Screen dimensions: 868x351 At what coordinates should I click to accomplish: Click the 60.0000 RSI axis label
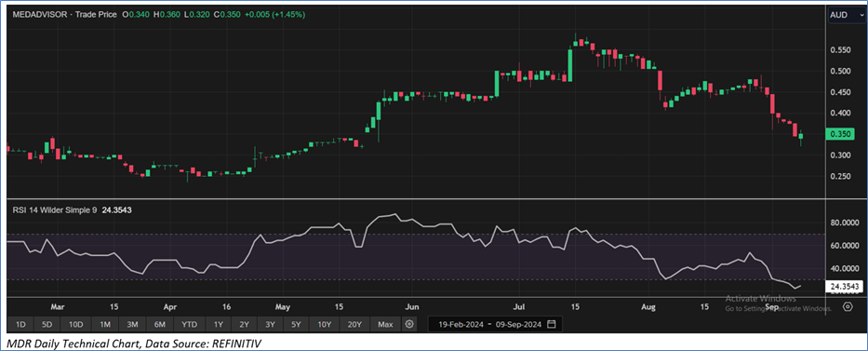(x=844, y=246)
